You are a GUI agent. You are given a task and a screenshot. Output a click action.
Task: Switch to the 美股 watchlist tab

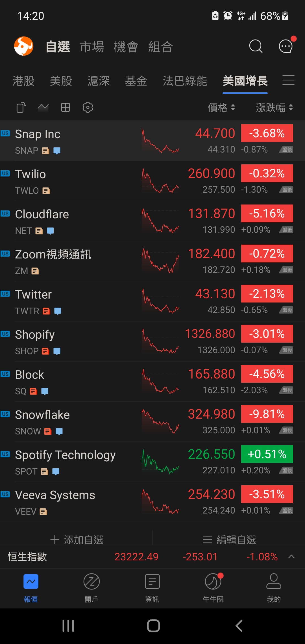[x=61, y=81]
